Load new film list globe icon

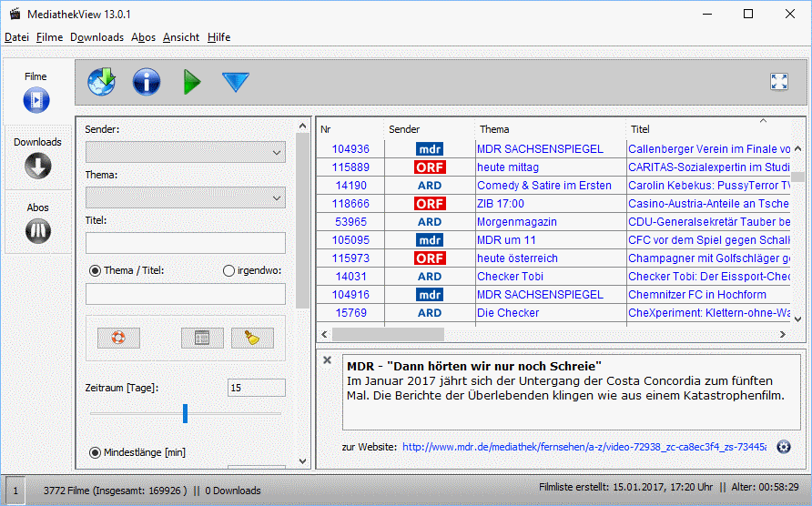[102, 82]
